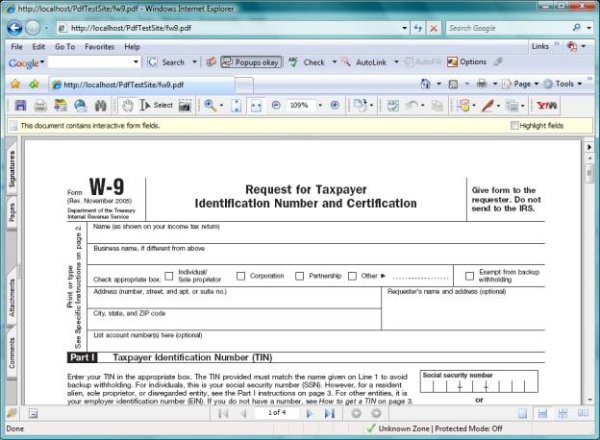Expand the Page menu dropdown
Image resolution: width=600 pixels, height=440 pixels.
(x=536, y=84)
